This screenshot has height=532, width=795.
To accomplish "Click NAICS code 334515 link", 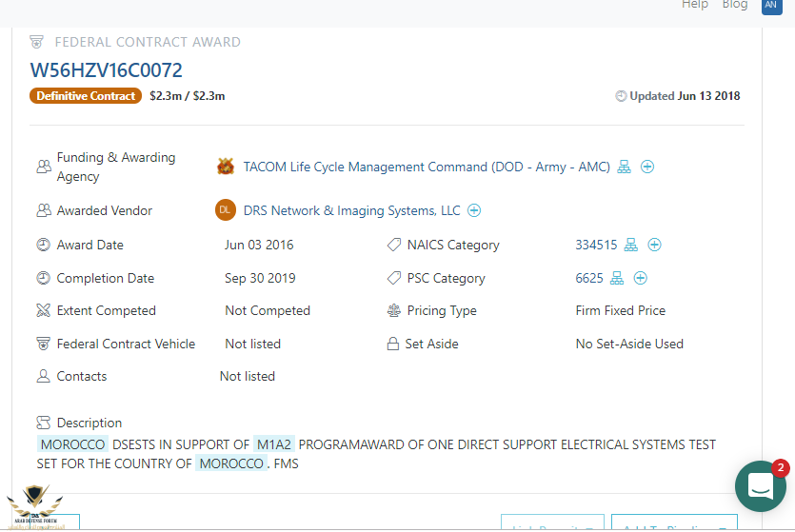I will click(596, 245).
